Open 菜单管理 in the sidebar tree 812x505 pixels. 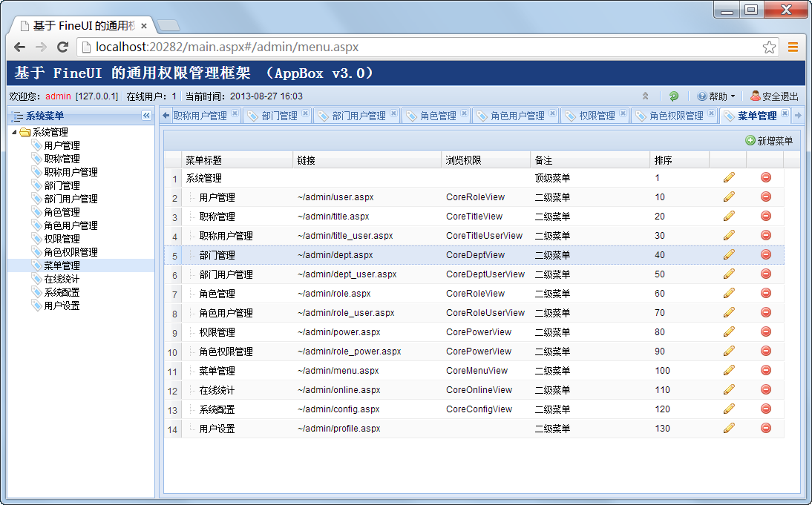(x=62, y=265)
